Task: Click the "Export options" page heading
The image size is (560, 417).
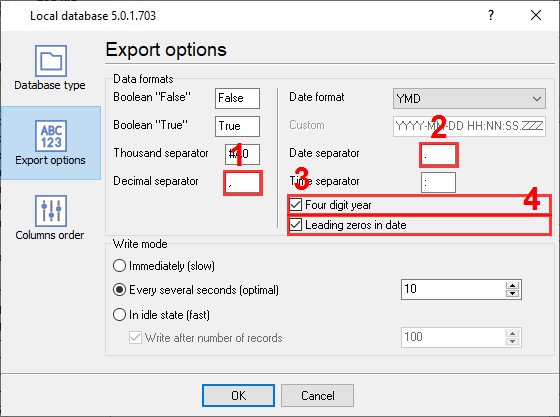Action: click(166, 50)
